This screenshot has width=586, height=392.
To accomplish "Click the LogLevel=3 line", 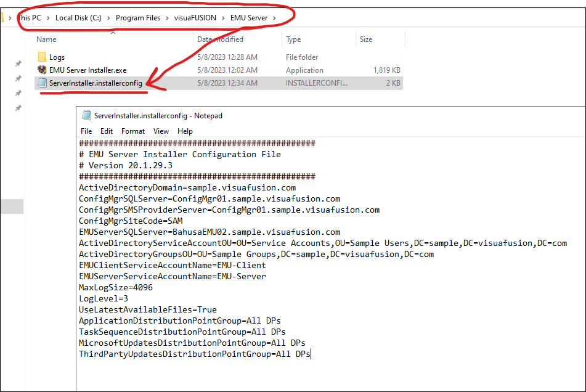I will pos(104,298).
